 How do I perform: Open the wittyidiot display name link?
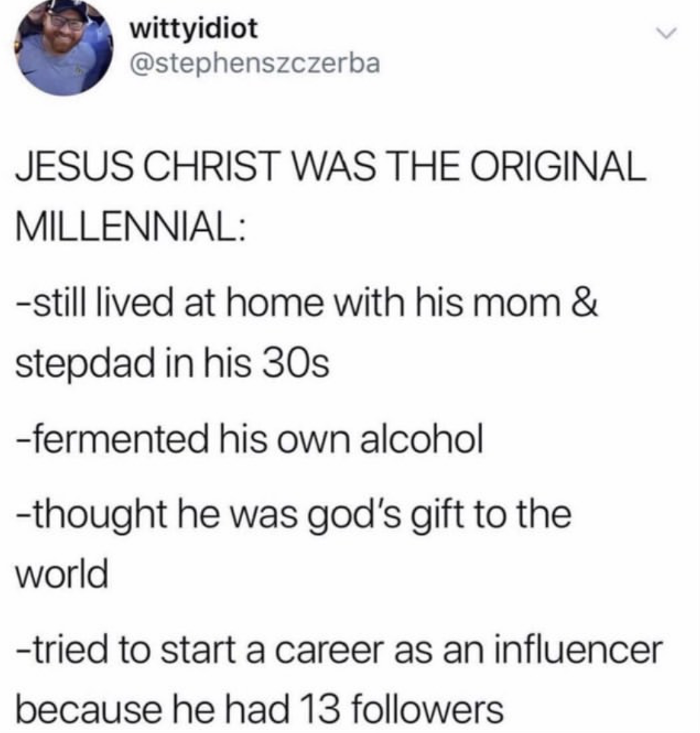coord(193,29)
